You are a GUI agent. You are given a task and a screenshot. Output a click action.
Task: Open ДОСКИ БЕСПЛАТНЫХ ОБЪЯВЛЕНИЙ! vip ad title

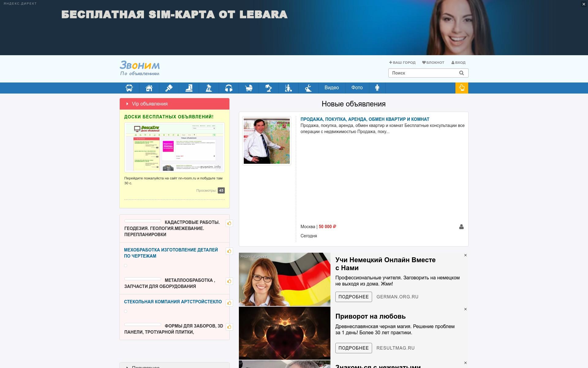click(169, 117)
